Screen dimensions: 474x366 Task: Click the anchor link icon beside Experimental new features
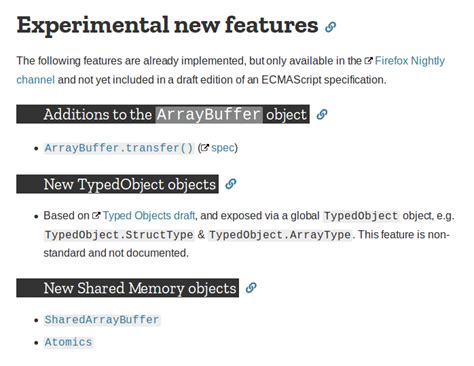(x=330, y=27)
